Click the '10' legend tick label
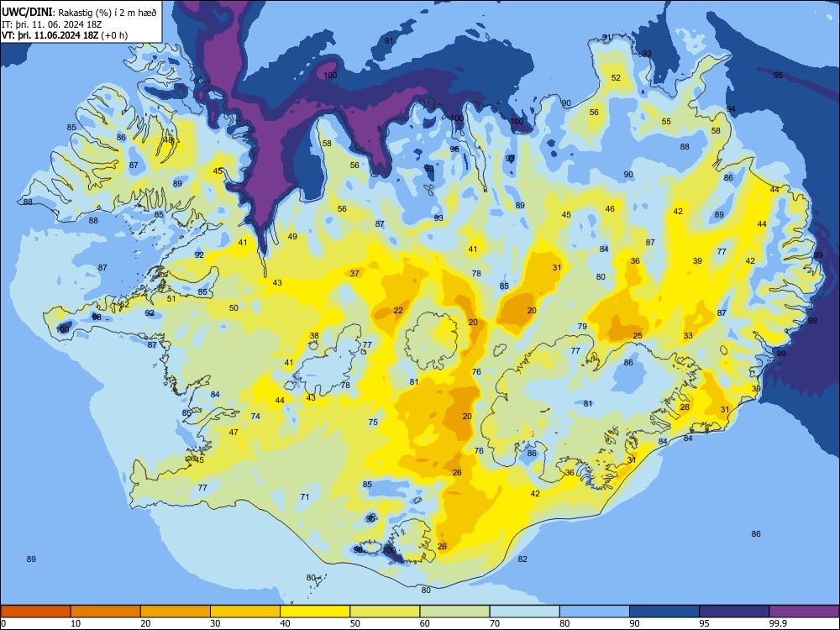The width and height of the screenshot is (840, 630). click(76, 623)
